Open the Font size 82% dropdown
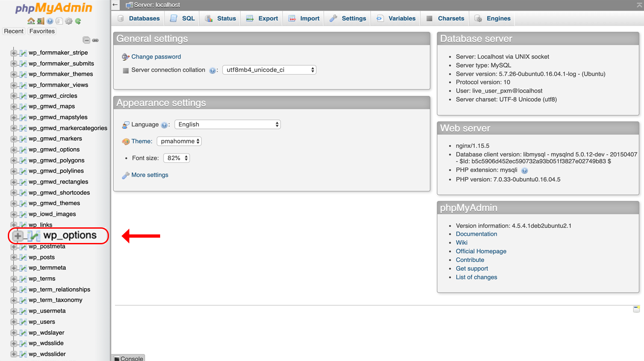The width and height of the screenshot is (644, 361). coord(176,158)
